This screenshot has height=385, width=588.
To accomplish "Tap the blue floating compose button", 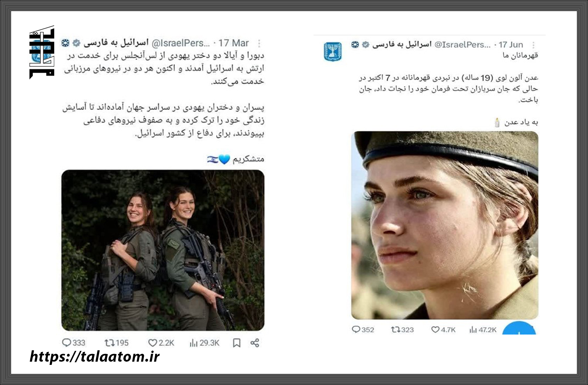I will pyautogui.click(x=519, y=328).
